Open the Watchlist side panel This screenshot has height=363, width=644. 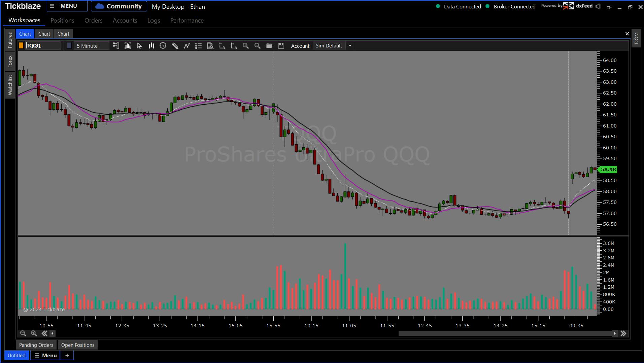tap(10, 85)
